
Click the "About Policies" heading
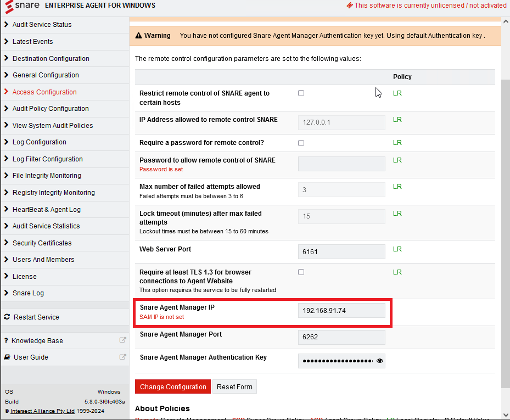(x=162, y=408)
